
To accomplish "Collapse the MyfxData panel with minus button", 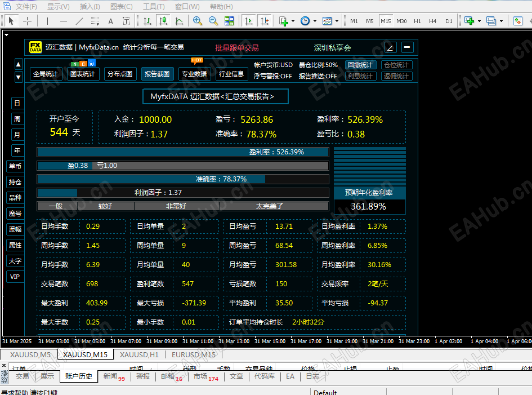I will [x=407, y=47].
